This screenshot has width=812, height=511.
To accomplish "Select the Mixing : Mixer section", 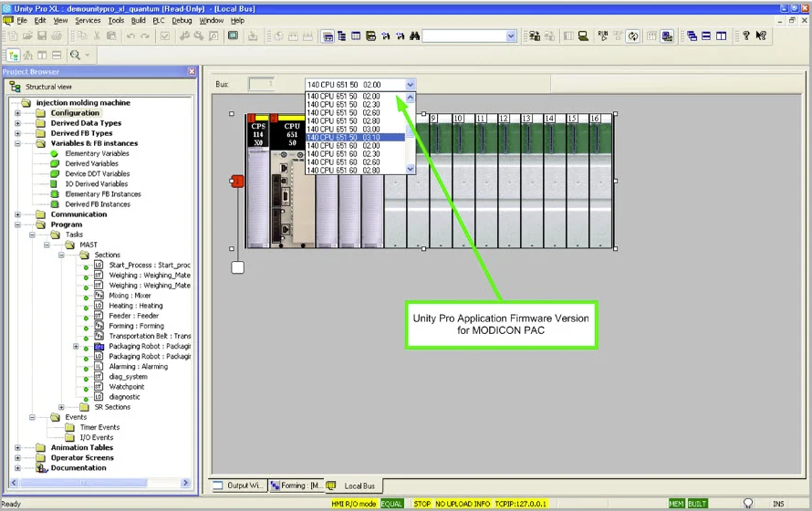I will [x=130, y=296].
